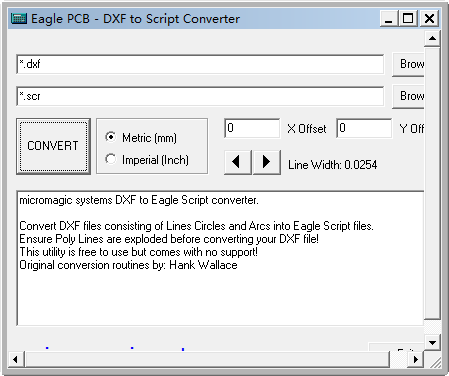Select Imperial (Inch) radio button
The image size is (449, 376).
tap(110, 159)
